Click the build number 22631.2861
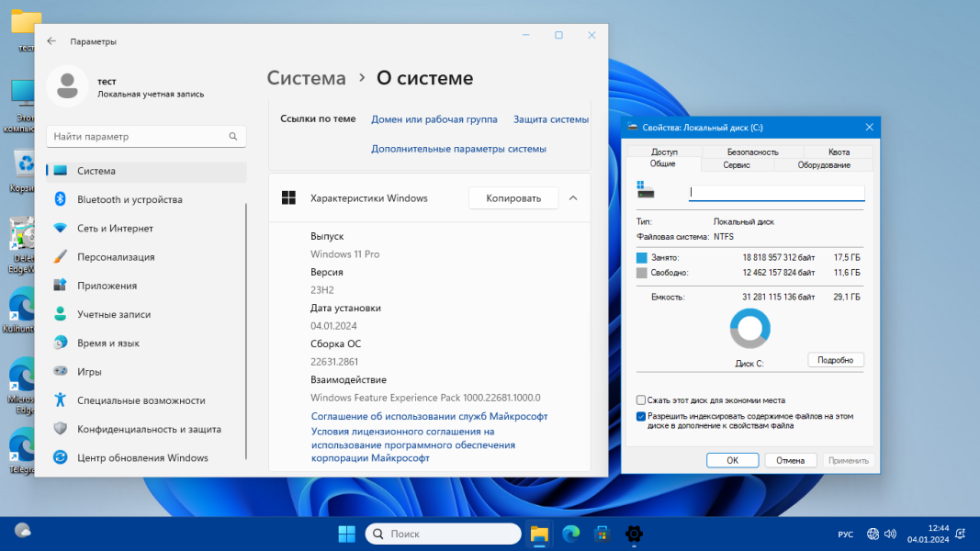980x551 pixels. (x=334, y=362)
